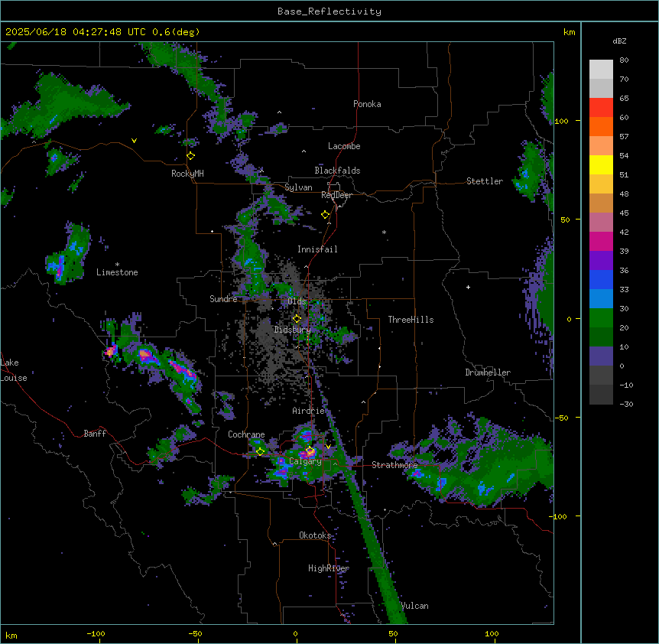Image resolution: width=659 pixels, height=644 pixels.
Task: Select the Sundre label
Action: [223, 299]
